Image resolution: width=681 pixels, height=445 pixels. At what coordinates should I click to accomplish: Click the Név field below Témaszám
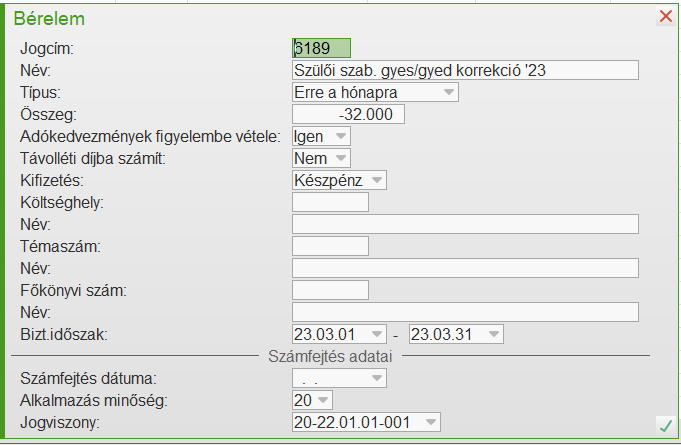pos(465,268)
